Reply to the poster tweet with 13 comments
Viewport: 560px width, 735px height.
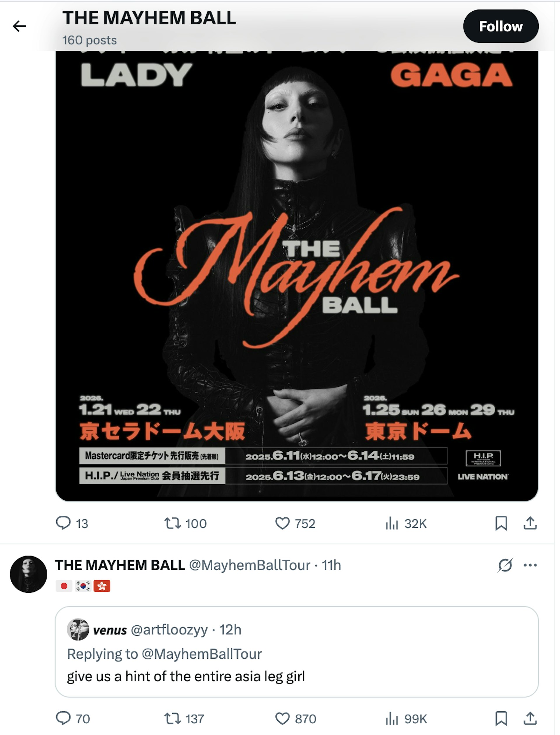[x=72, y=523]
